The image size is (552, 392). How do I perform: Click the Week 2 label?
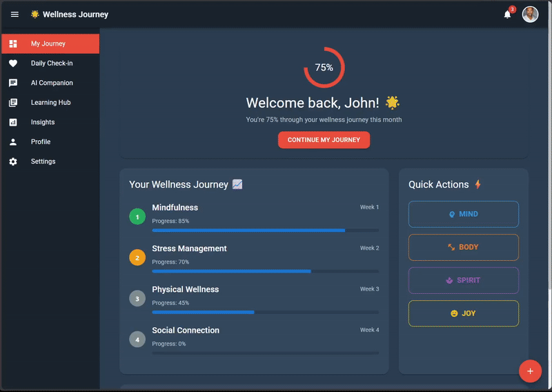[x=369, y=248]
